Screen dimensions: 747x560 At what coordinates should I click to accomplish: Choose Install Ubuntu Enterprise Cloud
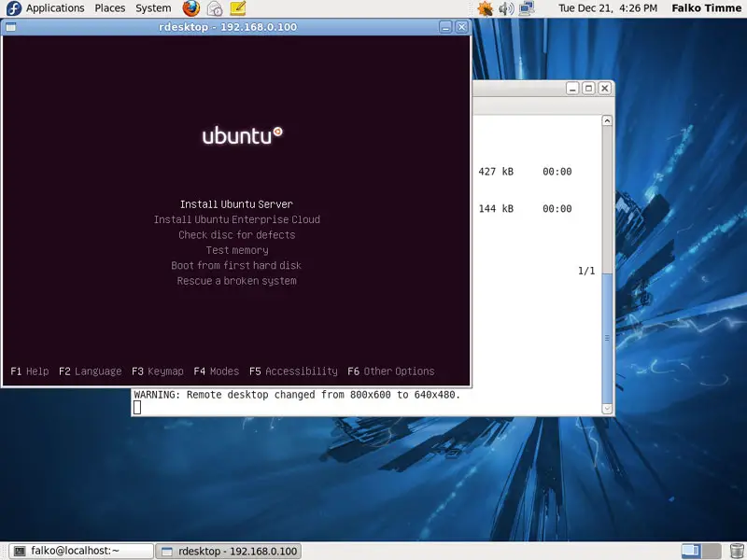tap(236, 219)
